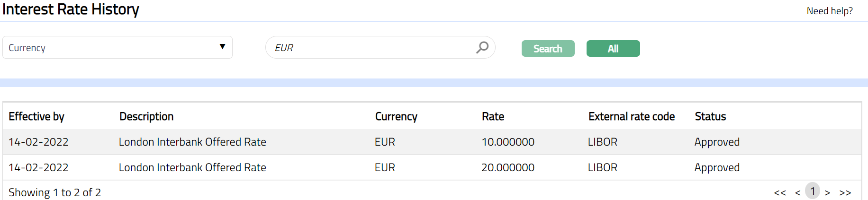Sort by External rate code header
This screenshot has width=868, height=200.
pos(631,116)
